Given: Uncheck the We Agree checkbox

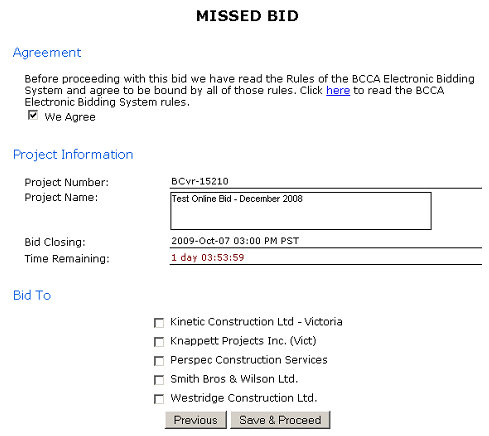Looking at the screenshot, I should [33, 115].
